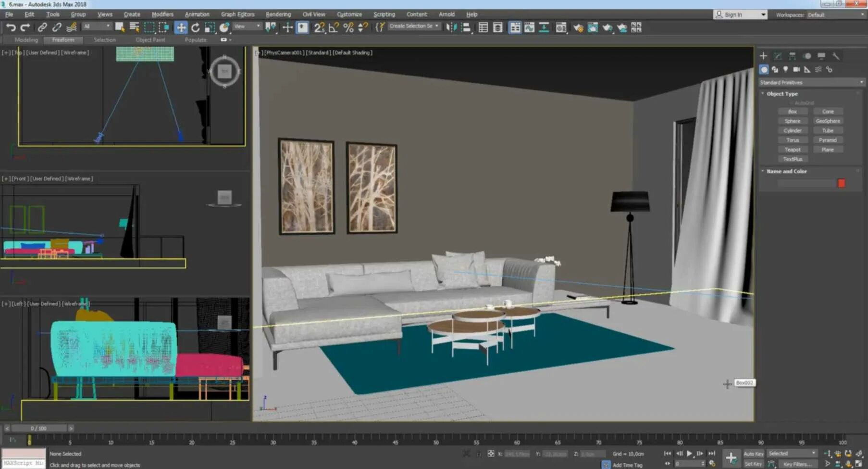Click the Box primitive button
Screen dimensions: 868x469
click(793, 112)
